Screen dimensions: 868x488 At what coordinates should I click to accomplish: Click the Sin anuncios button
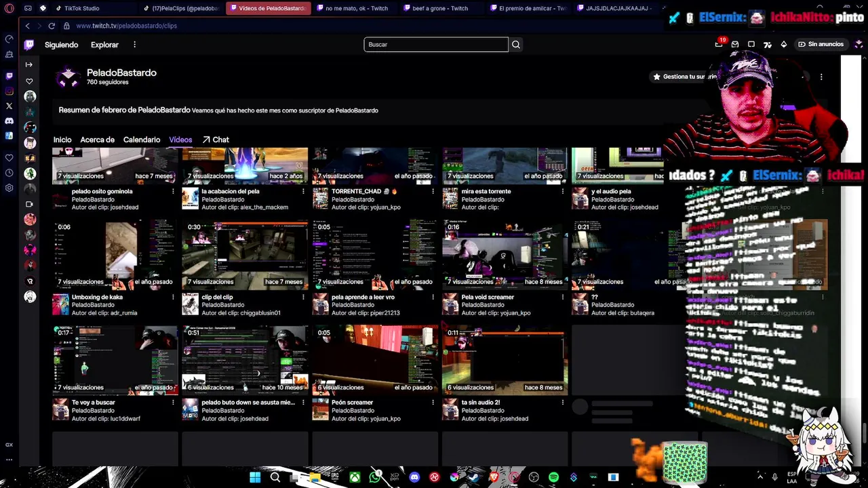click(x=821, y=44)
